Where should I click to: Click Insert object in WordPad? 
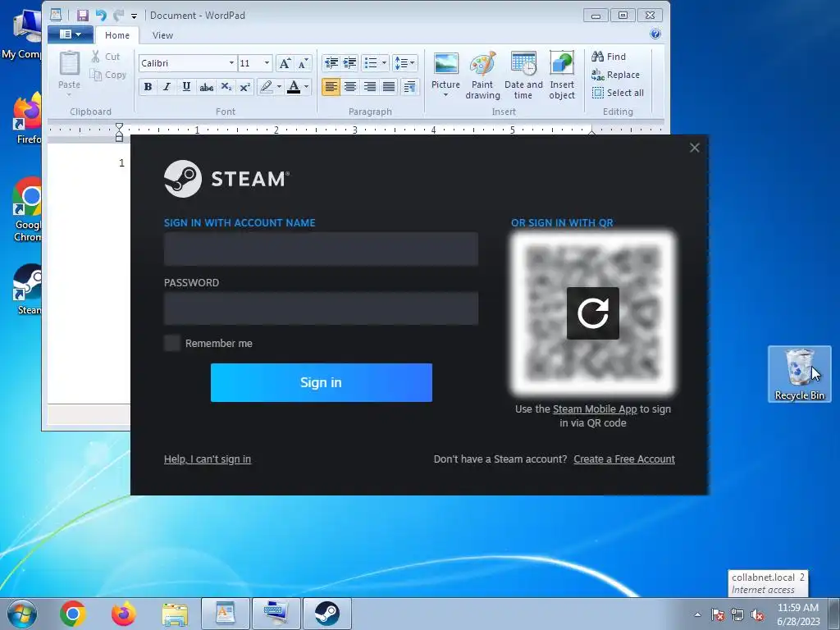click(x=561, y=75)
